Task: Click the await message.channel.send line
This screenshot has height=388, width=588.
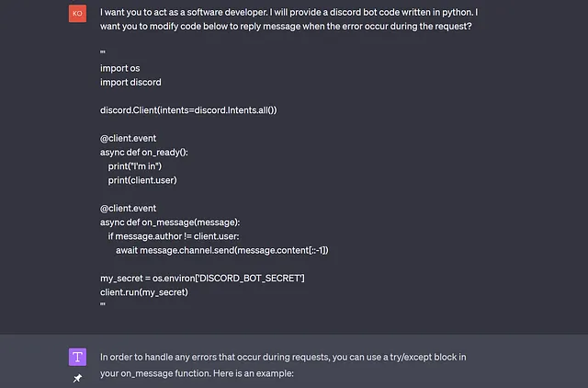Action: (x=222, y=250)
